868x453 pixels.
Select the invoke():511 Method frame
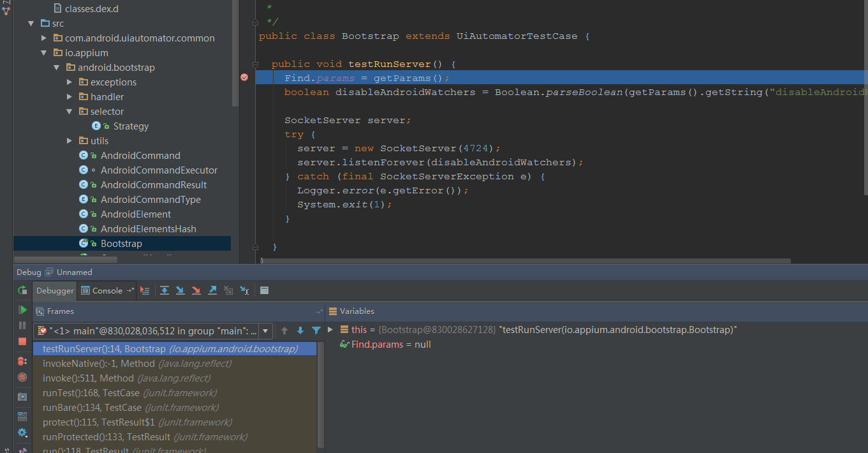tap(175, 378)
